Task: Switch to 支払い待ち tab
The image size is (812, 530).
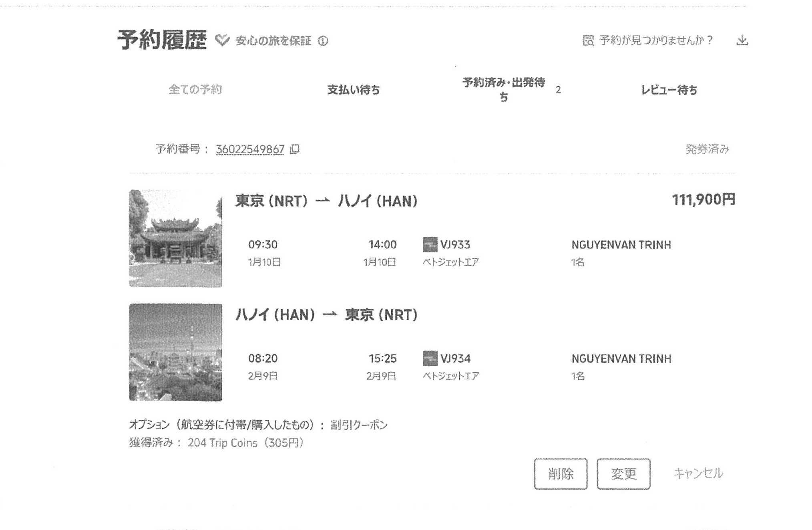Action: pos(353,90)
